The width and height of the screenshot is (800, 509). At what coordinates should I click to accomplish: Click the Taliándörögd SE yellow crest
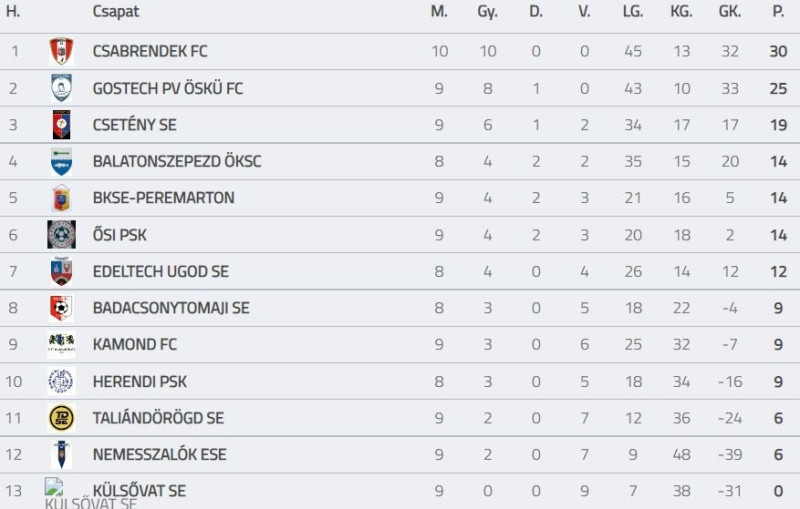point(61,418)
